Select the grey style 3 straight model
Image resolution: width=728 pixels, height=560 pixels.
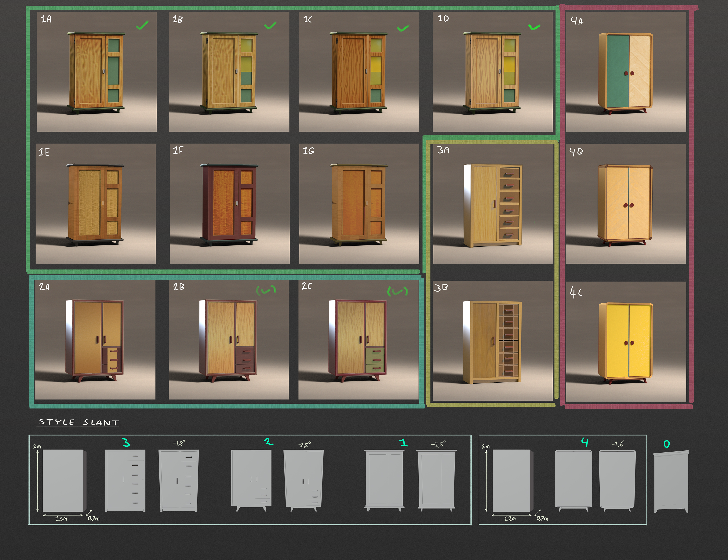pyautogui.click(x=125, y=481)
